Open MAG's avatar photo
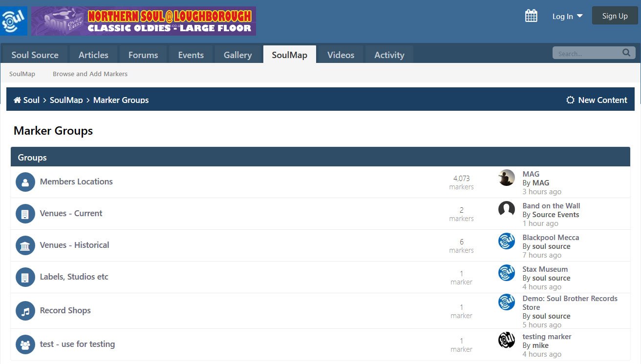The width and height of the screenshot is (641, 364). click(507, 178)
